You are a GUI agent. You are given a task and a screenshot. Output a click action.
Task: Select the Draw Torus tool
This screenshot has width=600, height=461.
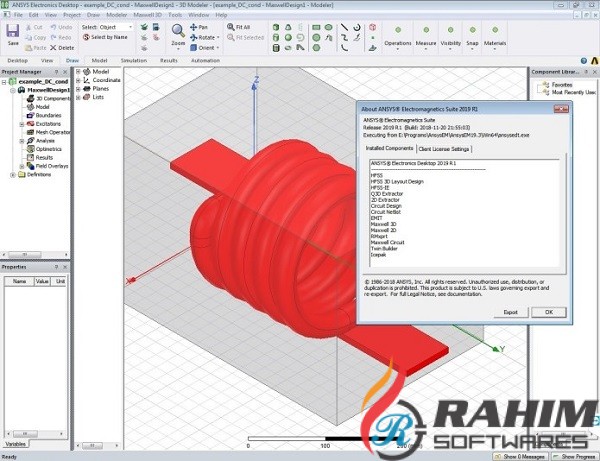point(288,48)
